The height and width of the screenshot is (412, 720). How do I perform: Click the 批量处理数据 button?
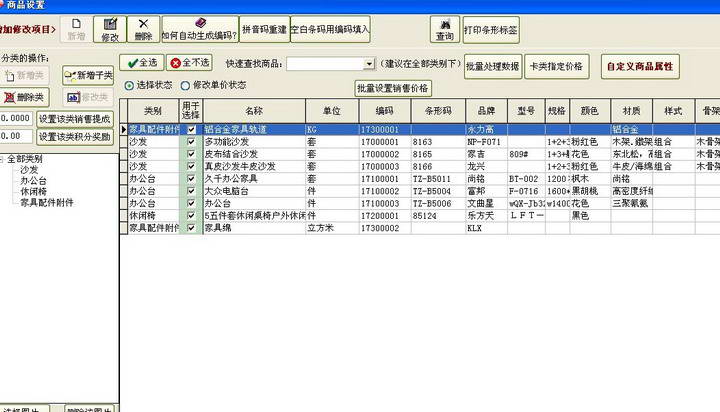pyautogui.click(x=493, y=67)
